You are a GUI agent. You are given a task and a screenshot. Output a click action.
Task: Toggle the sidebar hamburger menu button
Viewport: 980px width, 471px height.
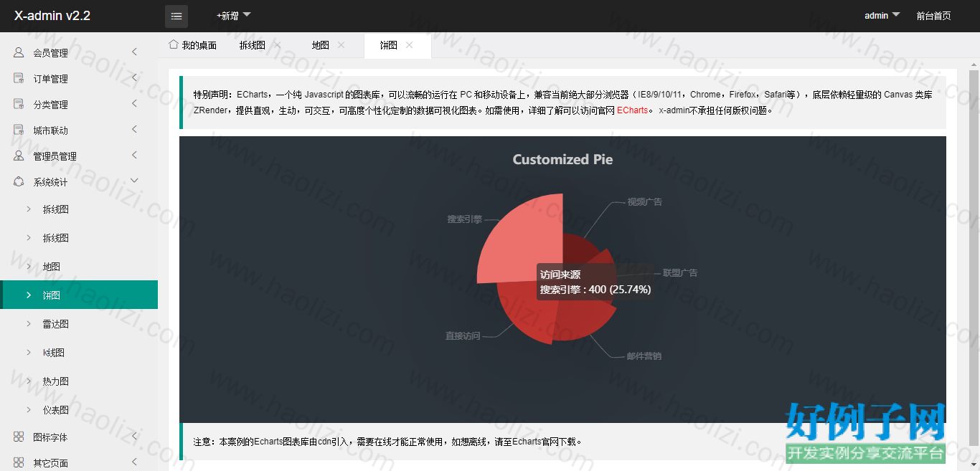pyautogui.click(x=176, y=16)
